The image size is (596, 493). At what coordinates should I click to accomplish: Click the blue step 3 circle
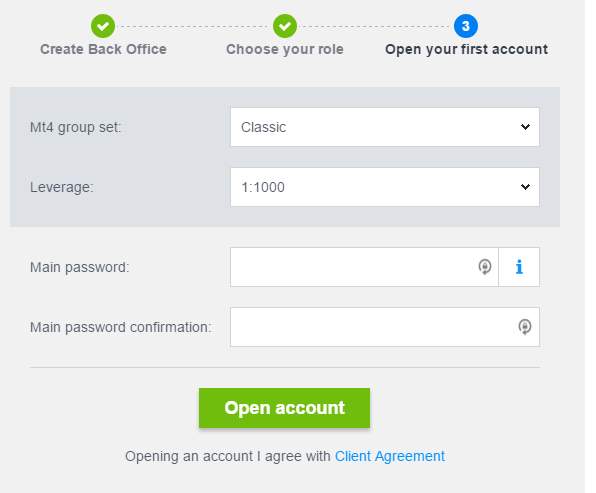(x=466, y=26)
